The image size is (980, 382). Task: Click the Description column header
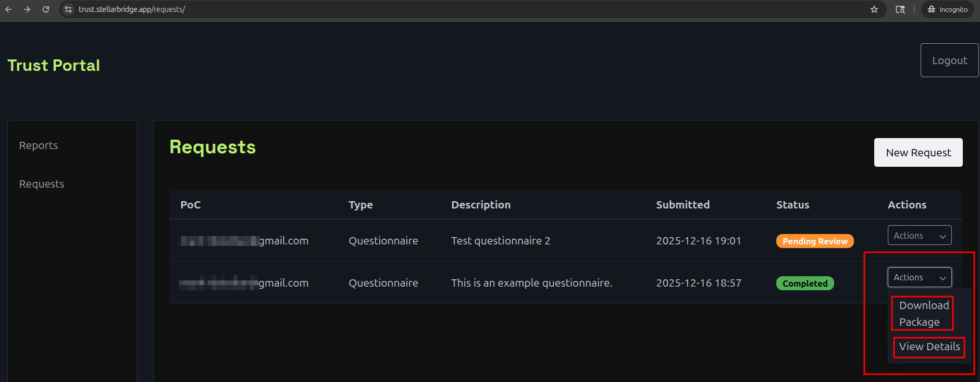(481, 205)
